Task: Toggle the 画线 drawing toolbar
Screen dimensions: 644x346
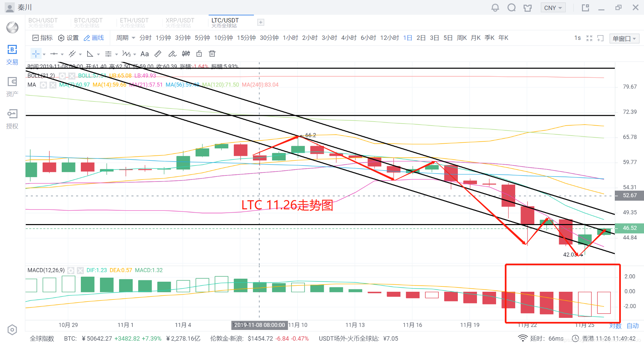Action: [94, 38]
